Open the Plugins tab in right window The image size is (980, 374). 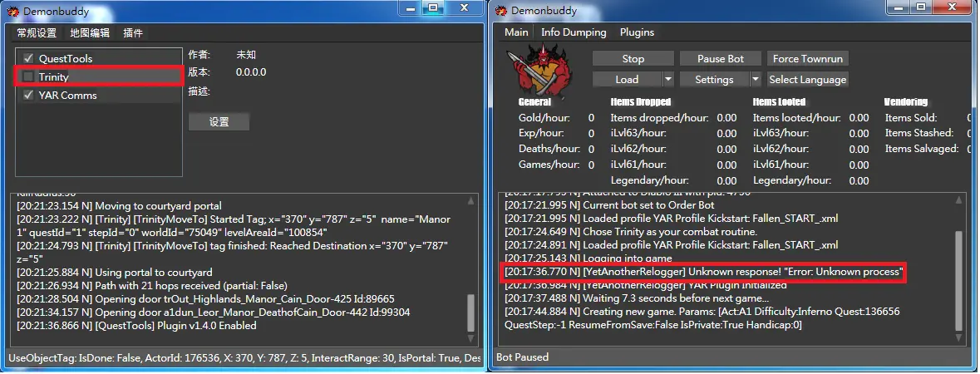[x=637, y=32]
